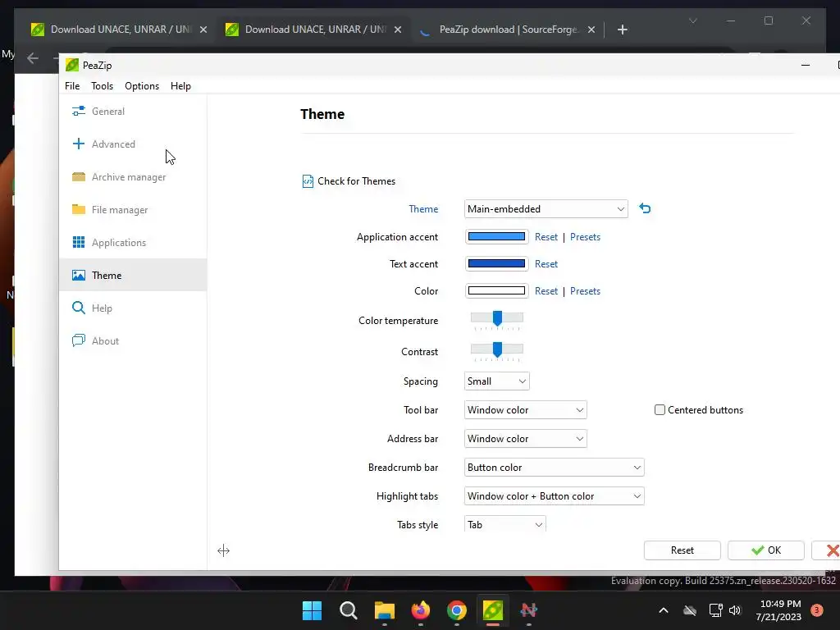Open a new browser tab
The height and width of the screenshot is (630, 840).
[622, 30]
